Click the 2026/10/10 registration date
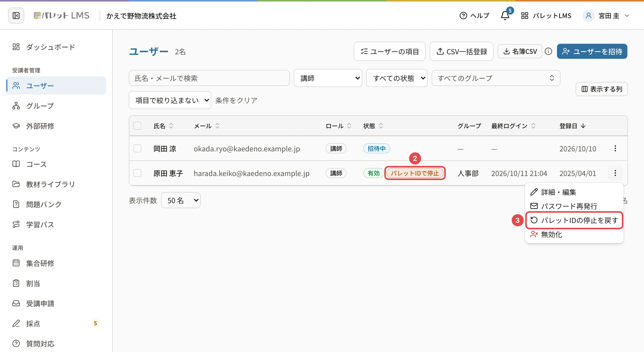This screenshot has height=352, width=644. tap(578, 149)
